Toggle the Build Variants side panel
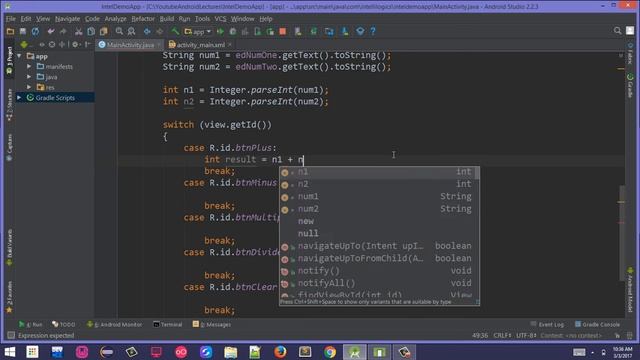The height and width of the screenshot is (360, 640). 9,248
